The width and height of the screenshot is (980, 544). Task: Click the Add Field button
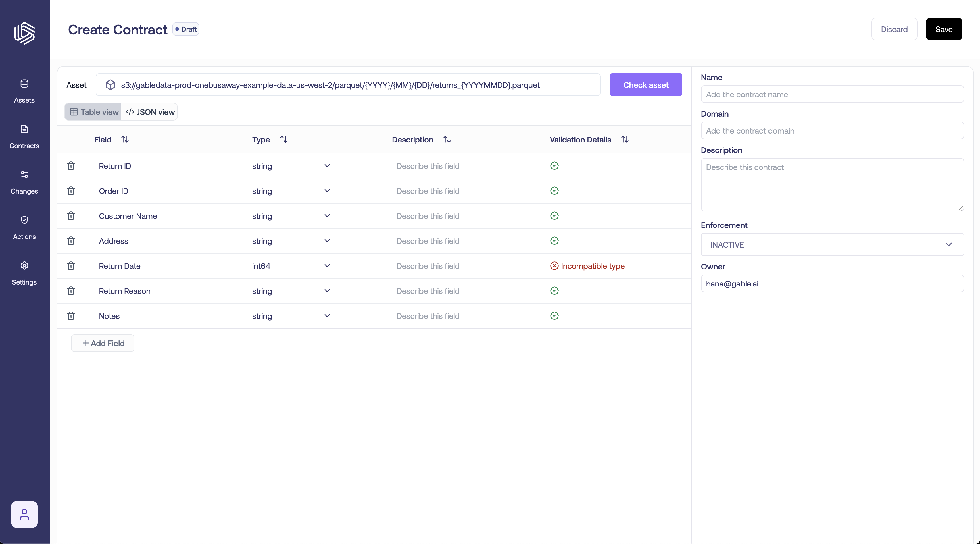103,343
